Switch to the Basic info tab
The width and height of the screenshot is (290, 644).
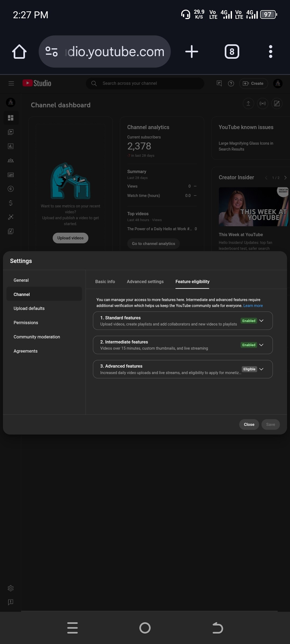105,281
